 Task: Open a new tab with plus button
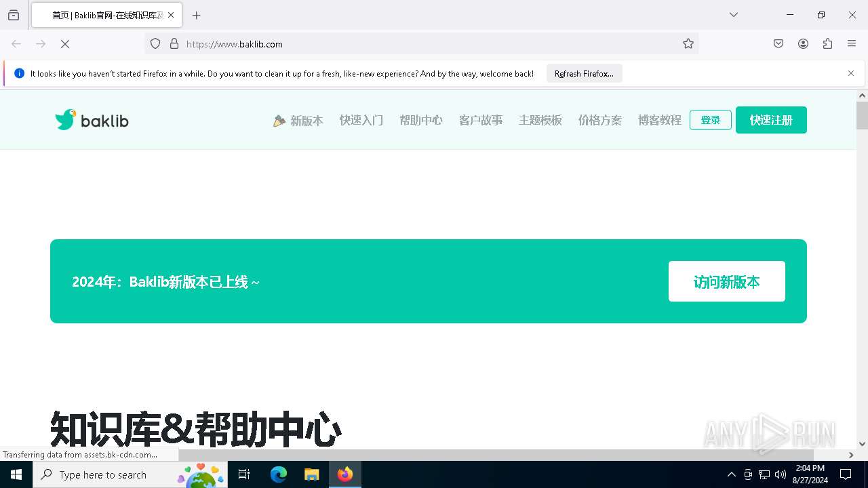pos(196,15)
